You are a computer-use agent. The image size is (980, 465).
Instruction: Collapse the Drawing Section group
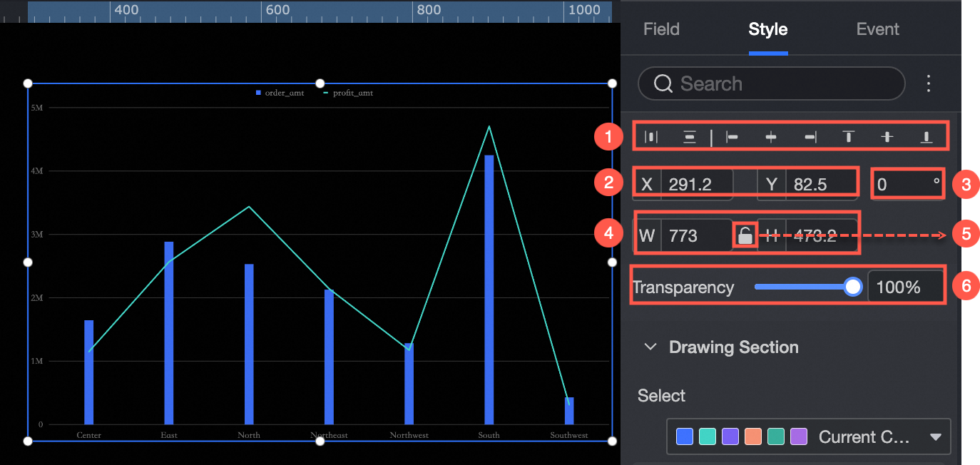(x=650, y=347)
